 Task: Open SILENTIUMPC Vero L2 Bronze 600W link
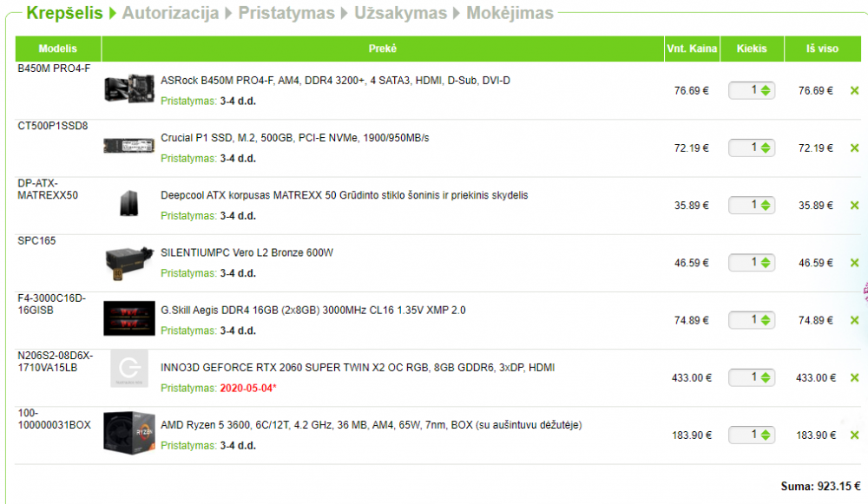tap(247, 252)
